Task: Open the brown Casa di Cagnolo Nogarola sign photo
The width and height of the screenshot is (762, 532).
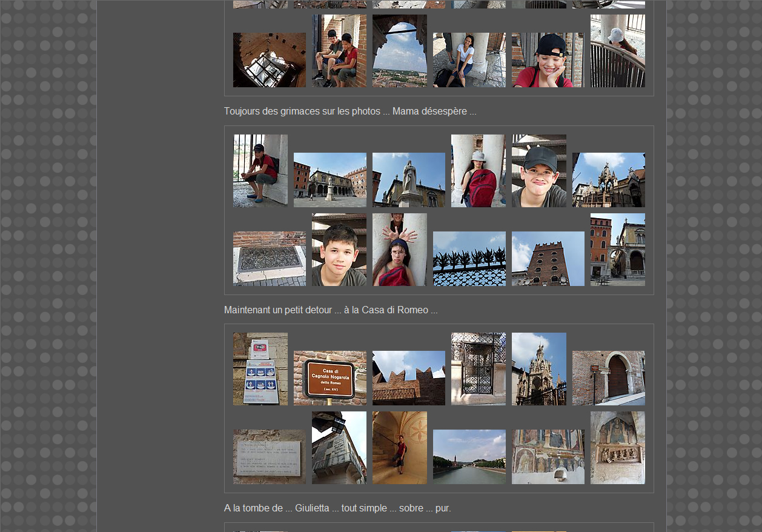Action: pyautogui.click(x=330, y=378)
